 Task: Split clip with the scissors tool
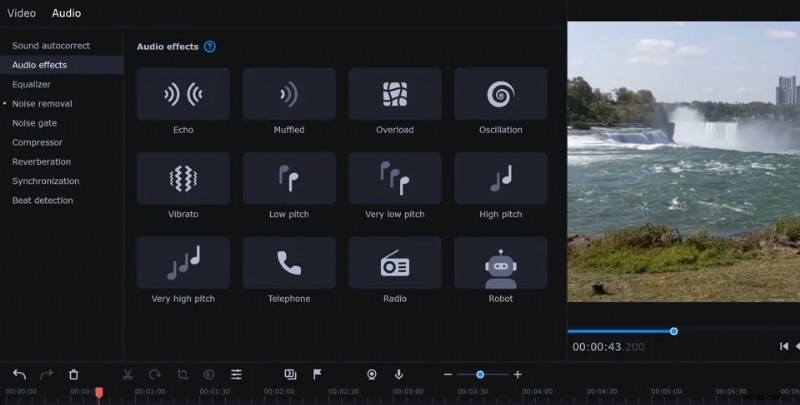[x=128, y=374]
